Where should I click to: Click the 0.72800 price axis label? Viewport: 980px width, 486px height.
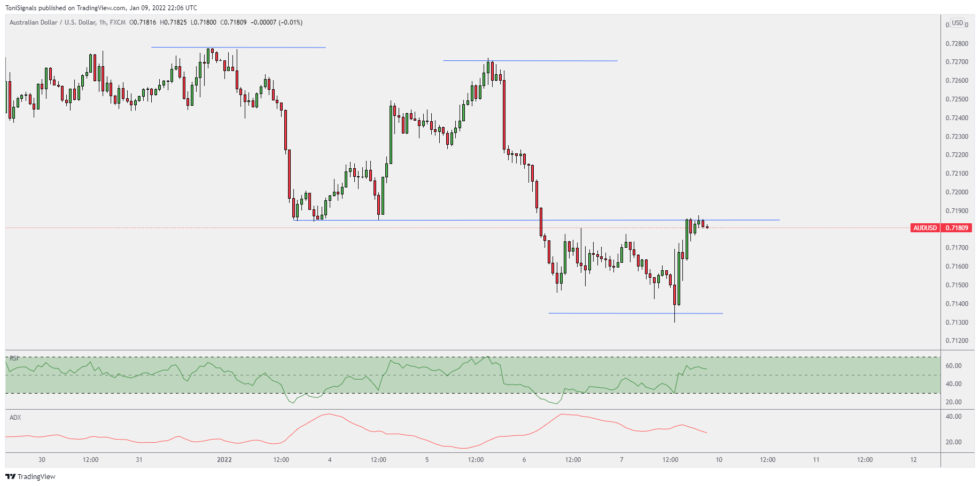(956, 44)
